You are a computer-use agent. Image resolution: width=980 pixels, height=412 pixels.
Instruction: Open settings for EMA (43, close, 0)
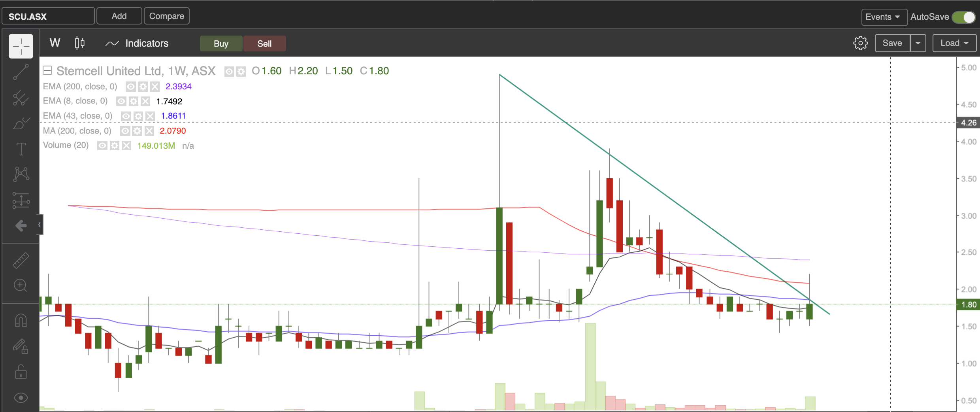click(138, 116)
